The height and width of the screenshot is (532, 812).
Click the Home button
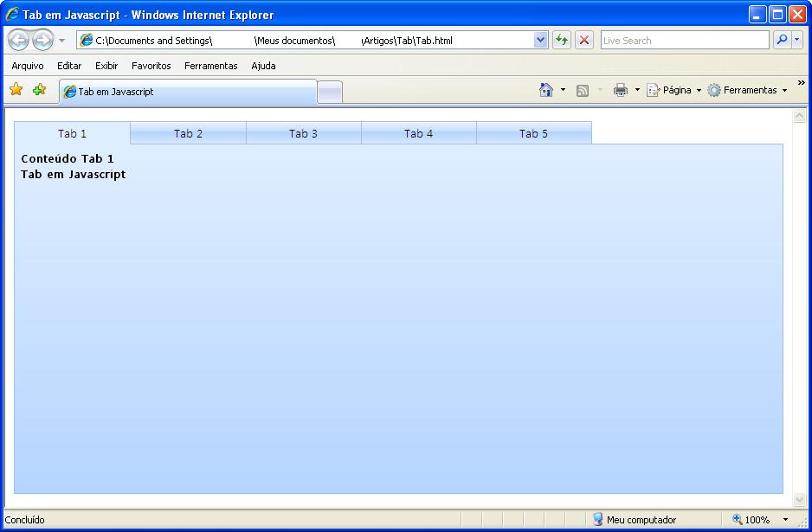click(547, 89)
